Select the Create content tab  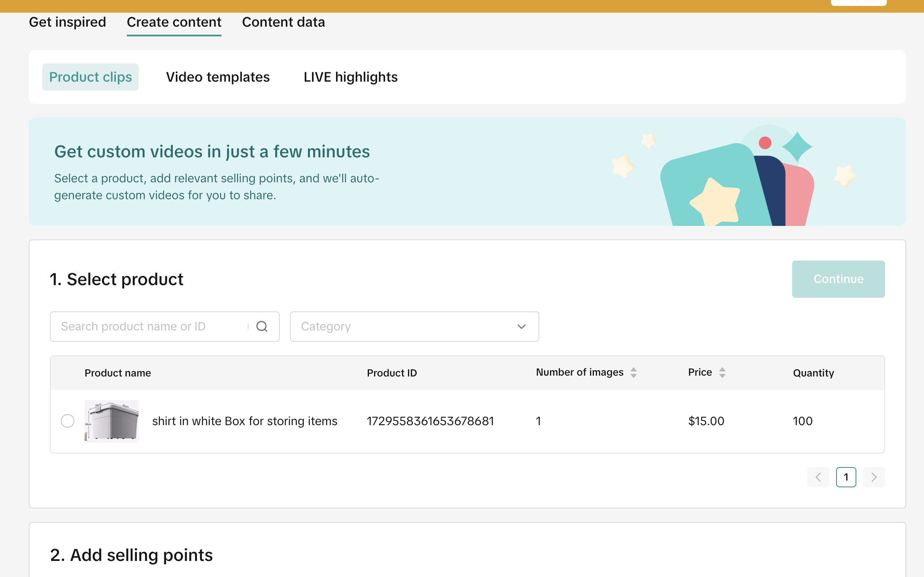(x=174, y=22)
